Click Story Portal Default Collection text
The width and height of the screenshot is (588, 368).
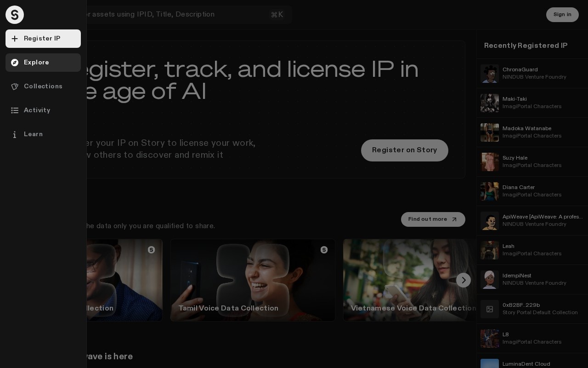coord(540,312)
